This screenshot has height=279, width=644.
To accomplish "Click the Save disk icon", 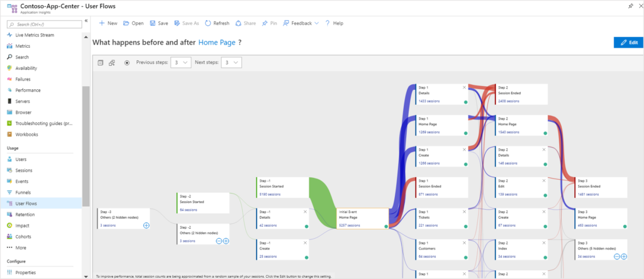I will point(152,23).
